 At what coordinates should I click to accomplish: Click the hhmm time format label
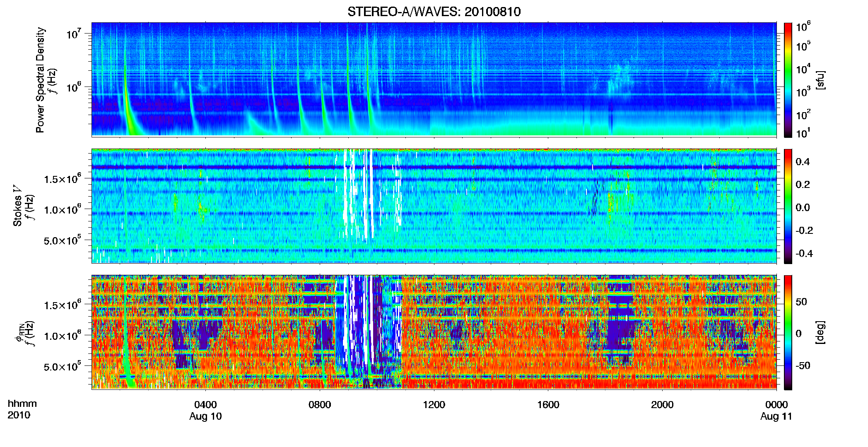[x=22, y=404]
